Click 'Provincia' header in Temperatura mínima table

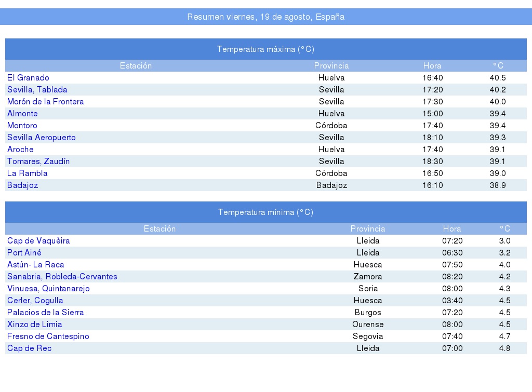pos(368,229)
